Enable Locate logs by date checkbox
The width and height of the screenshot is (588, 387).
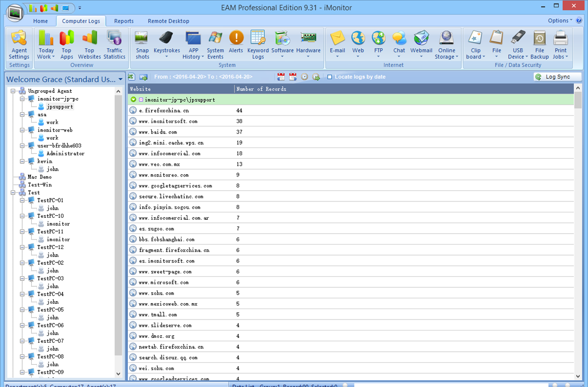(330, 77)
